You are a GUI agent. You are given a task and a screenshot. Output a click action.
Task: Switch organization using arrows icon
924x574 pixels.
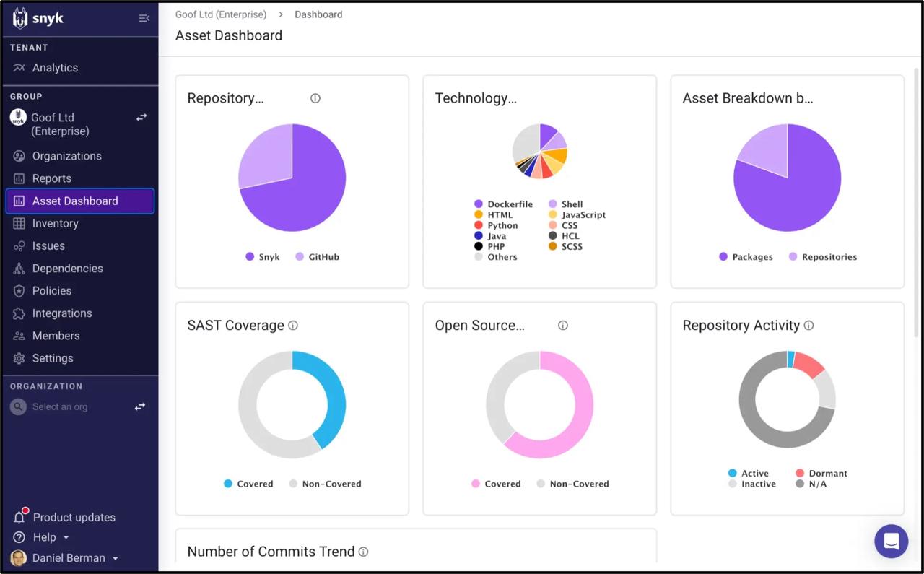(x=140, y=406)
